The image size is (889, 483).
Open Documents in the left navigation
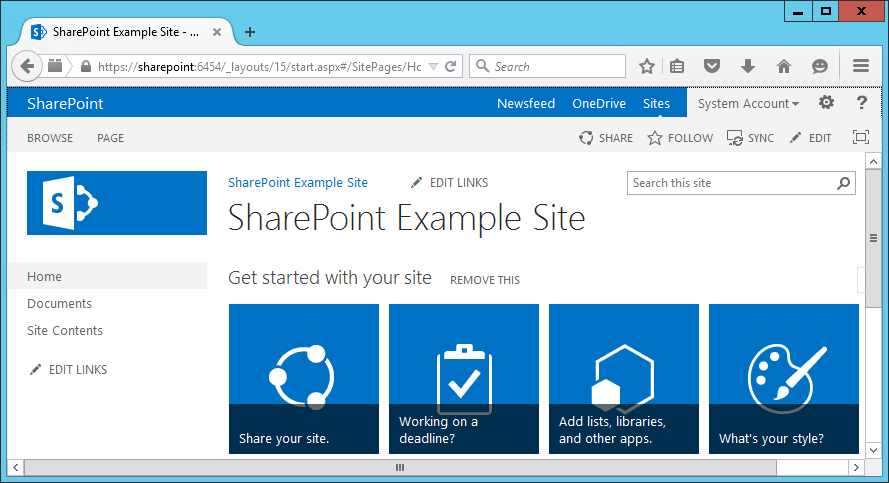[59, 303]
